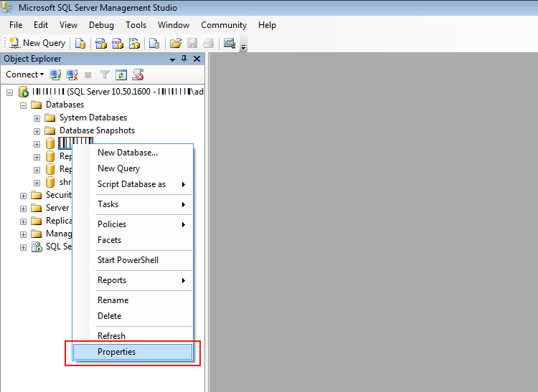This screenshot has width=538, height=392.
Task: Open the Edit menu
Action: point(41,25)
